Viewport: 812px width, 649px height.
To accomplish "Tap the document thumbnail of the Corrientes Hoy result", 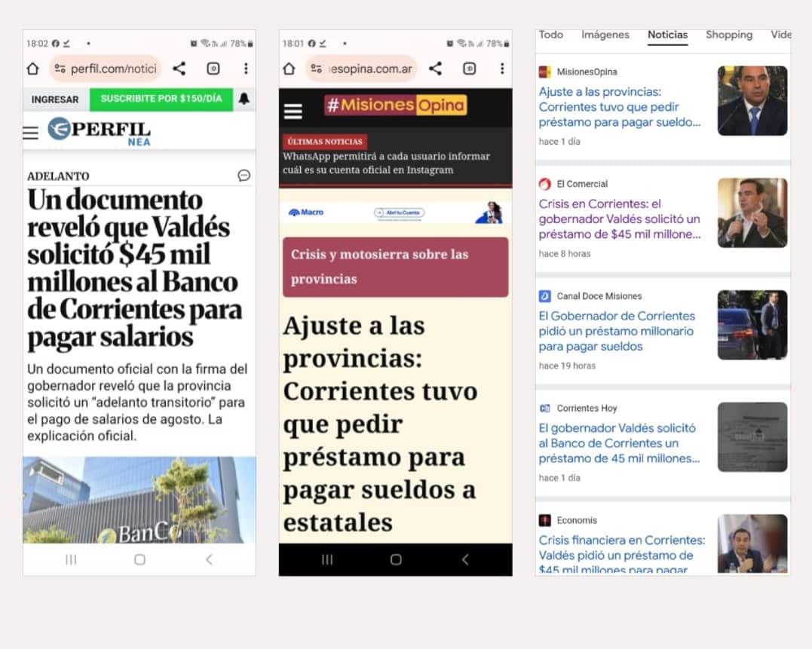I will click(x=752, y=436).
